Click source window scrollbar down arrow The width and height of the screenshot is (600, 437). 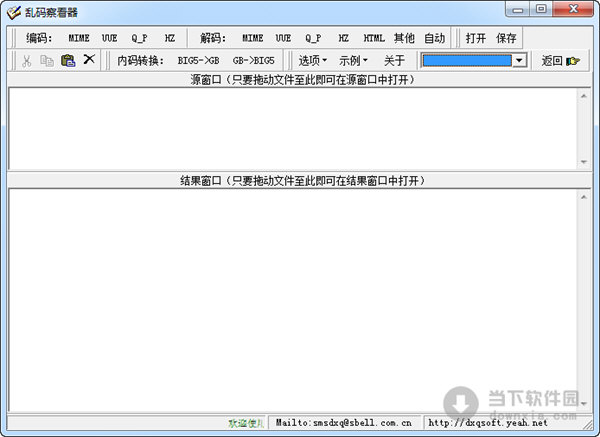click(x=584, y=162)
